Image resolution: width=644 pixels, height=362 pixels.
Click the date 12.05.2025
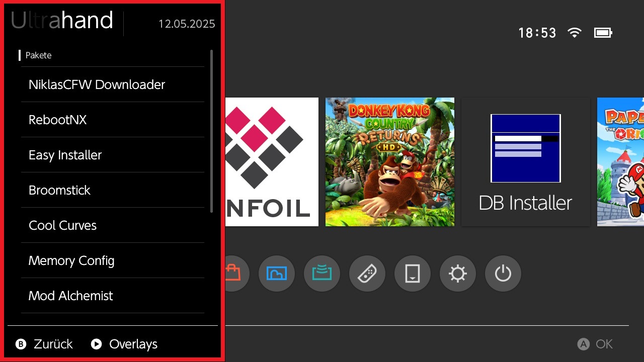tap(187, 24)
